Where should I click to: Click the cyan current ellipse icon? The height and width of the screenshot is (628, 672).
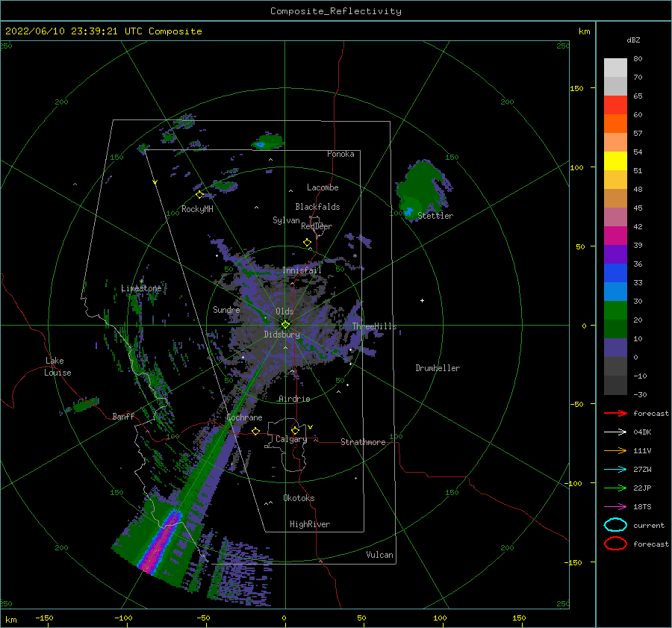click(615, 525)
